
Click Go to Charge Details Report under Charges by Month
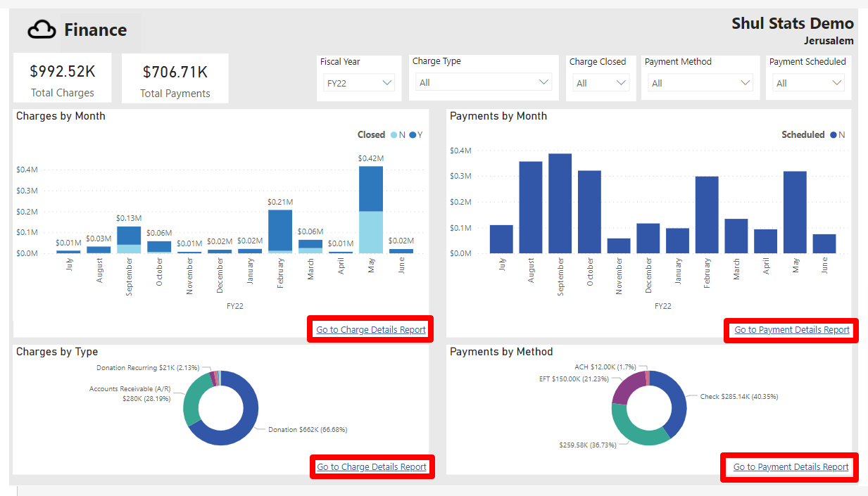point(370,329)
